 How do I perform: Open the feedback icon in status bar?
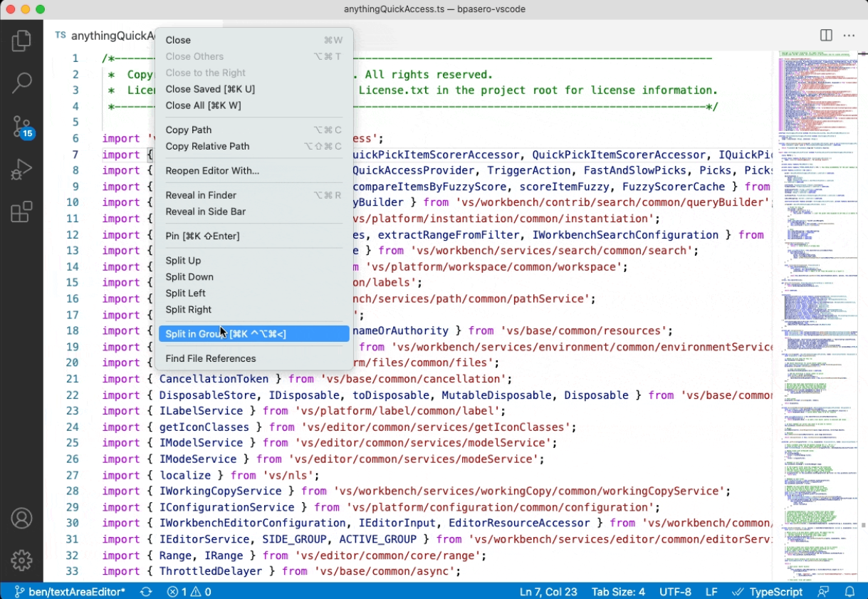(x=824, y=591)
